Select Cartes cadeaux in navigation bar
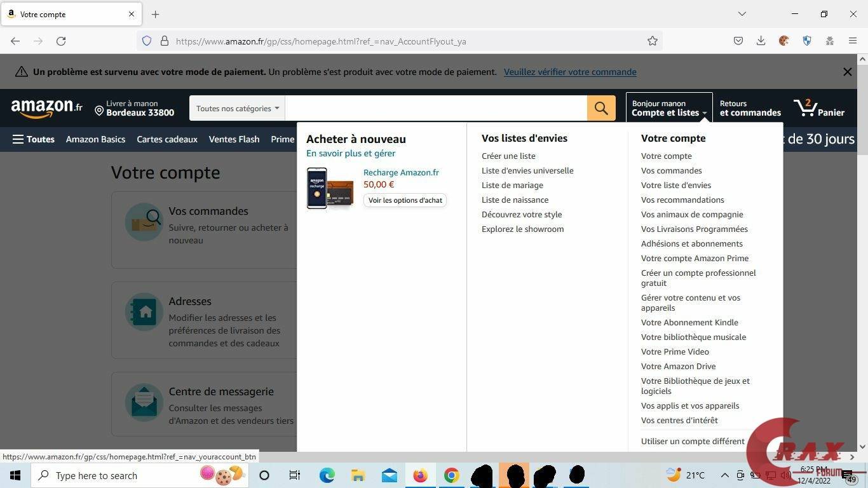The height and width of the screenshot is (488, 868). [x=167, y=139]
